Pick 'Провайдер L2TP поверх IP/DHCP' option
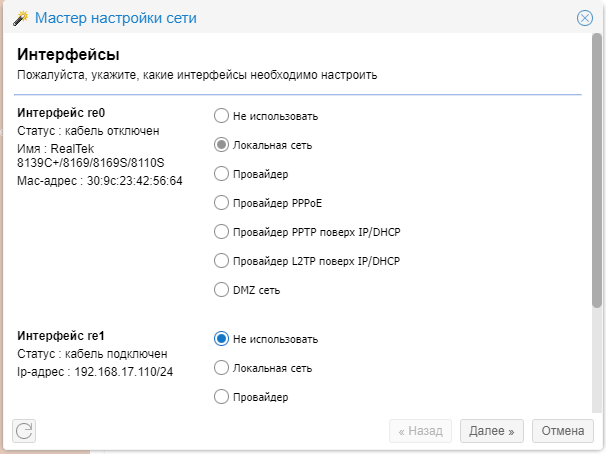This screenshot has height=454, width=606. (222, 261)
